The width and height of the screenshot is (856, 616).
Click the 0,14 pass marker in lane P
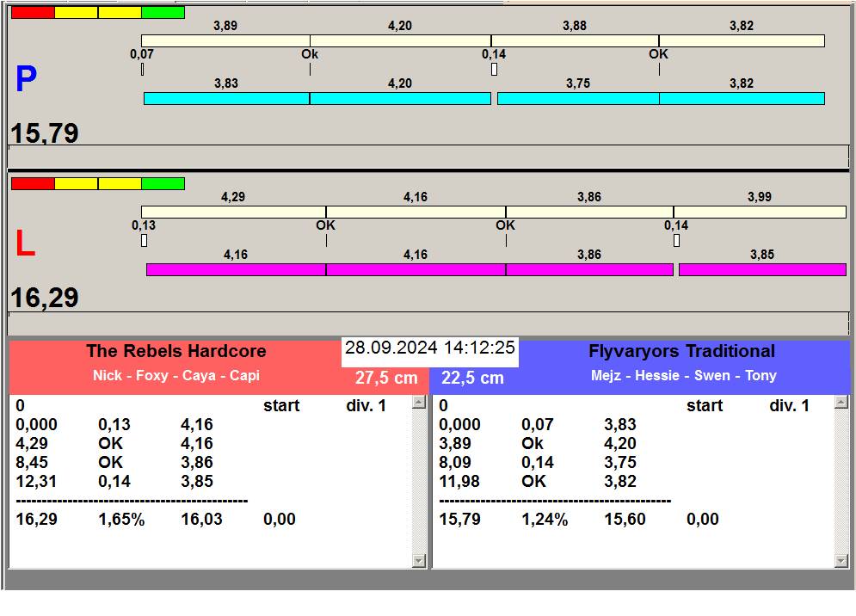tap(494, 69)
